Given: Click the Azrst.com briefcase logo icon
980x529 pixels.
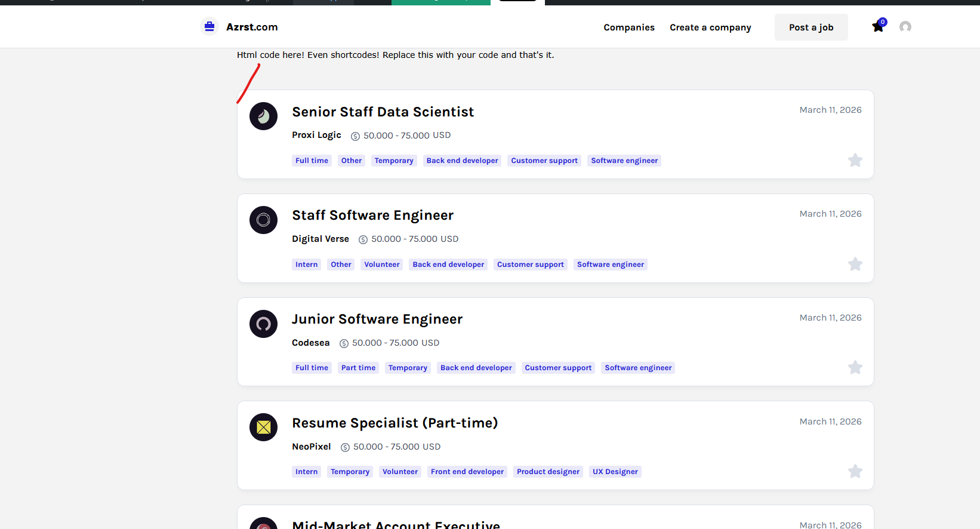Looking at the screenshot, I should pos(209,27).
